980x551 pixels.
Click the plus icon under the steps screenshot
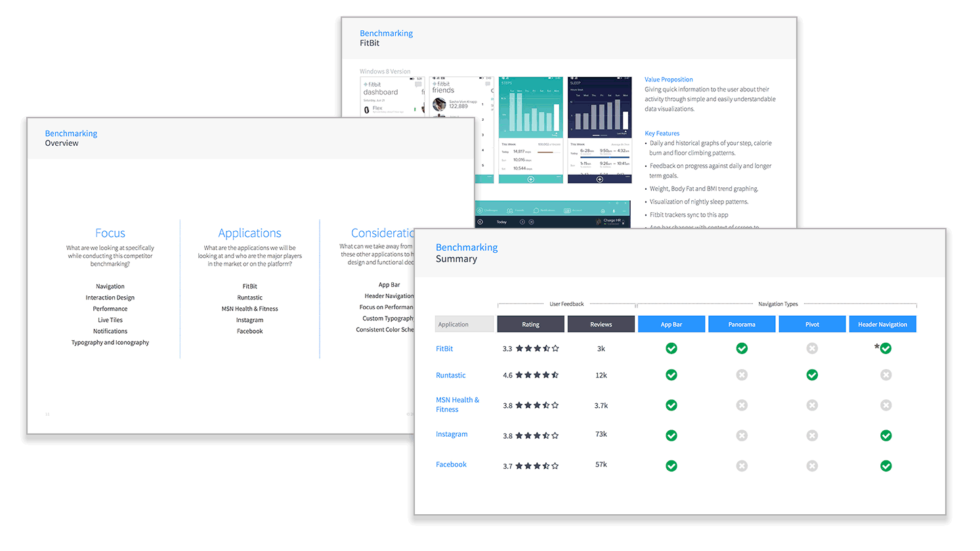coord(530,179)
